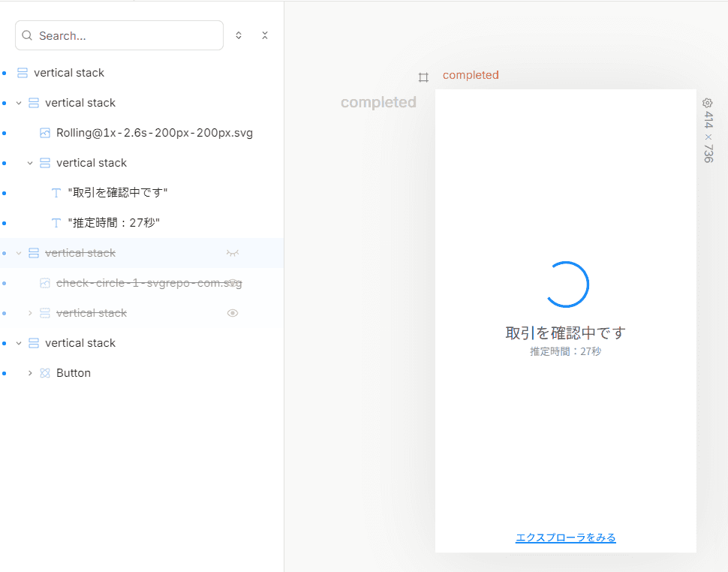Select the orange completed frame title
This screenshot has height=572, width=728.
coord(471,75)
